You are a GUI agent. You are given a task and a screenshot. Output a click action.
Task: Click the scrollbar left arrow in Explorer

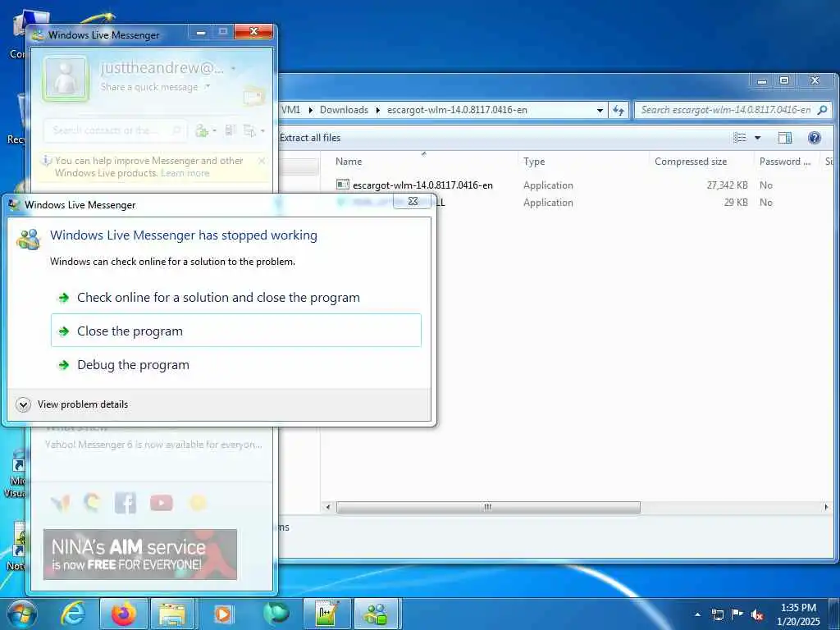328,507
